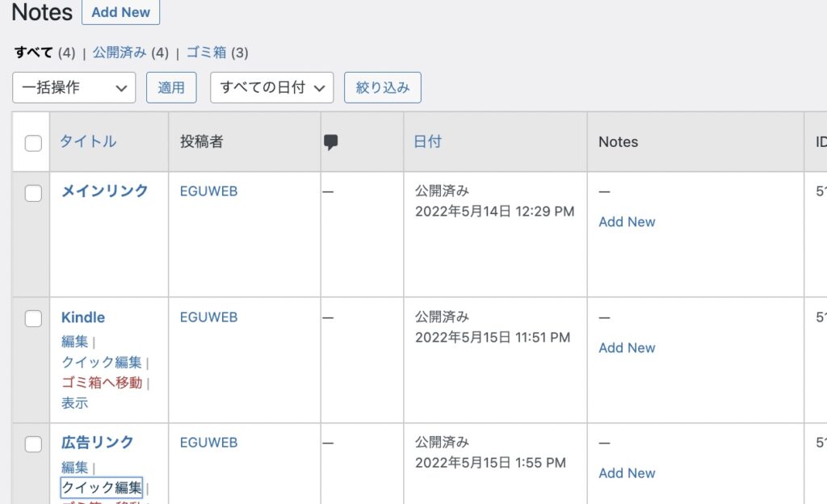Screen dimensions: 827x504
Task: Click the 適用 apply button
Action: 171,87
